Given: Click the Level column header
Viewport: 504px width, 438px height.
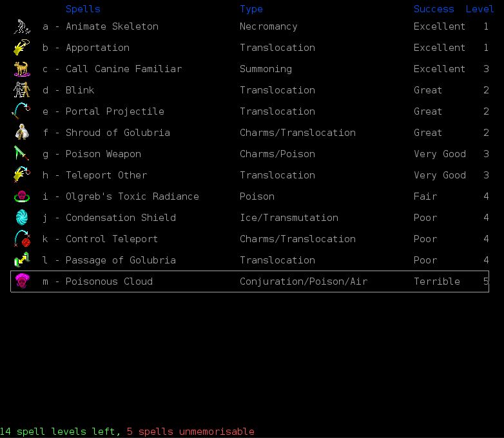Looking at the screenshot, I should (480, 9).
